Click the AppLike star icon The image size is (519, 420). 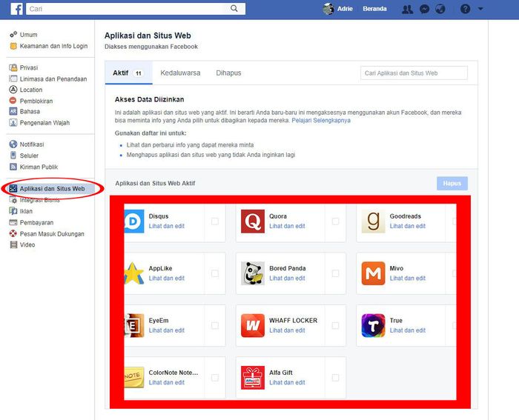pyautogui.click(x=134, y=273)
